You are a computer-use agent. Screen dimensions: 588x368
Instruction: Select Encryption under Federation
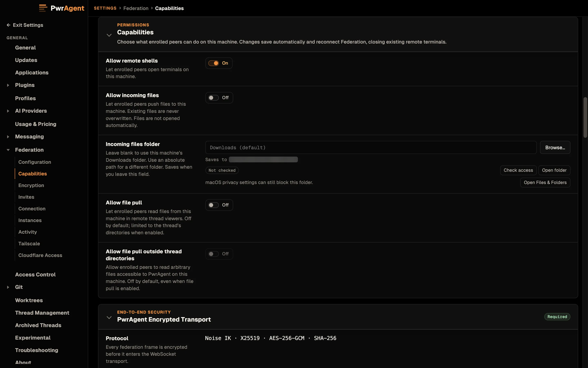click(31, 185)
